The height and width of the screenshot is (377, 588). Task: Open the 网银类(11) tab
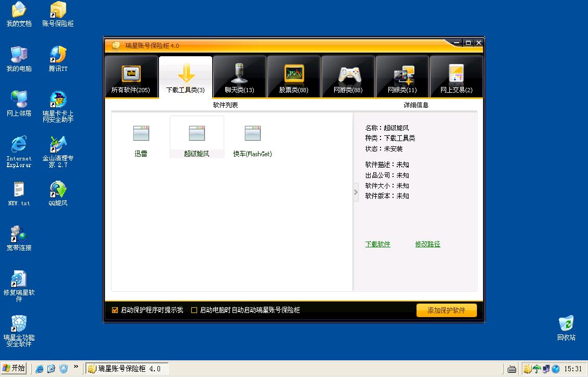pyautogui.click(x=402, y=77)
